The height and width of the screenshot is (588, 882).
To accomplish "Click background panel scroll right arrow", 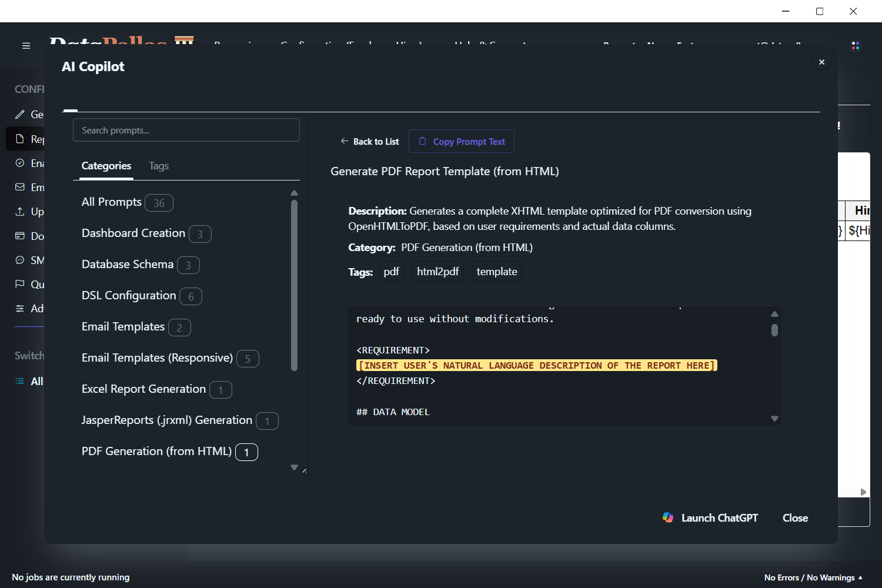I will [x=863, y=492].
